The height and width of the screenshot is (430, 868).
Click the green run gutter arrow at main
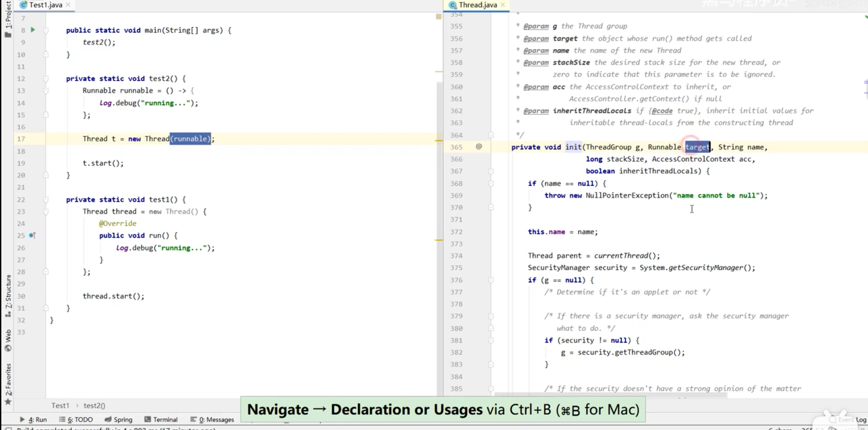33,30
